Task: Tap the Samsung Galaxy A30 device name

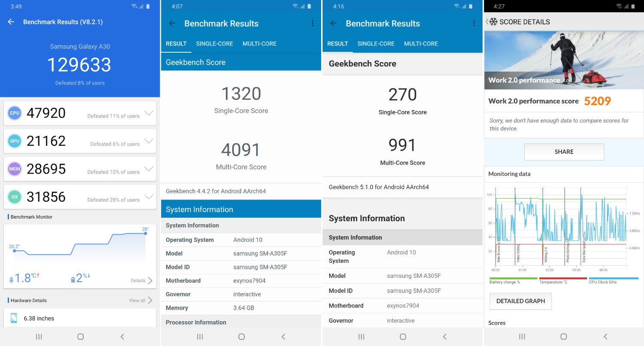Action: coord(80,47)
